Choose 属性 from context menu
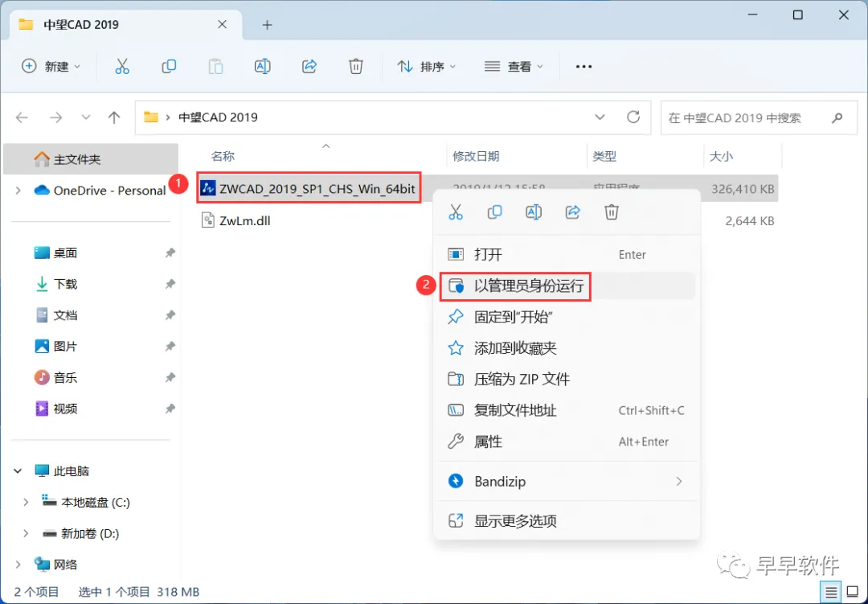Screen dimensions: 868x604 (567, 442)
